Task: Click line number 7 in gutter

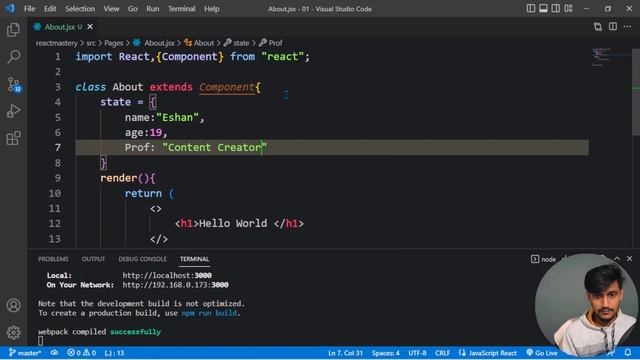Action: point(57,147)
